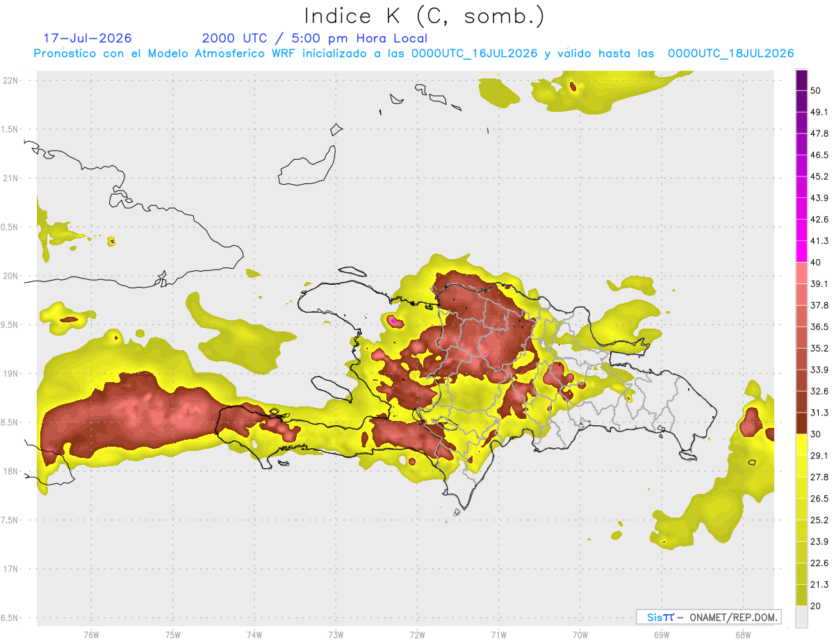This screenshot has width=834, height=644.
Task: Click the "68W" longitude label
Action: tap(742, 634)
